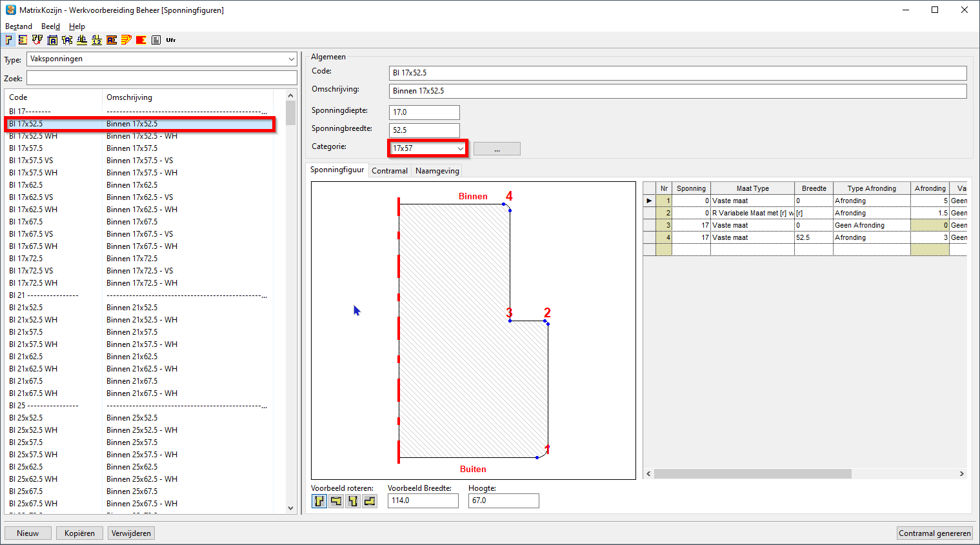Open the '12' numbering toolbar icon

(x=96, y=39)
